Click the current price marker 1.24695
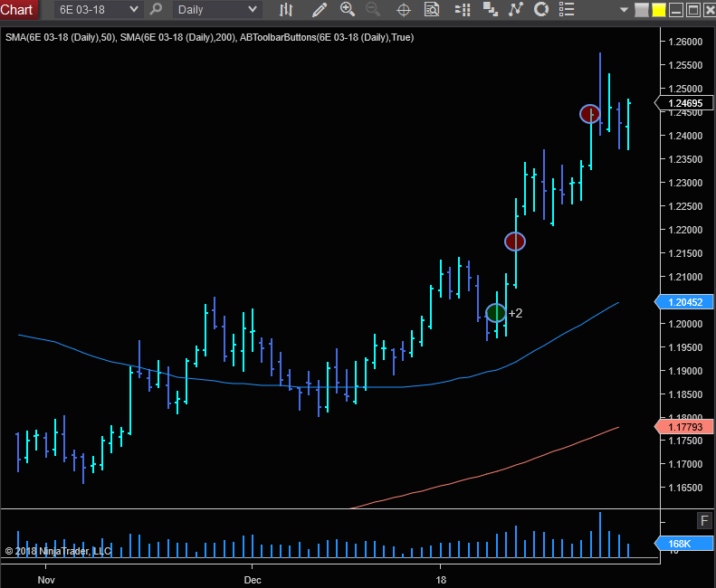 [684, 103]
